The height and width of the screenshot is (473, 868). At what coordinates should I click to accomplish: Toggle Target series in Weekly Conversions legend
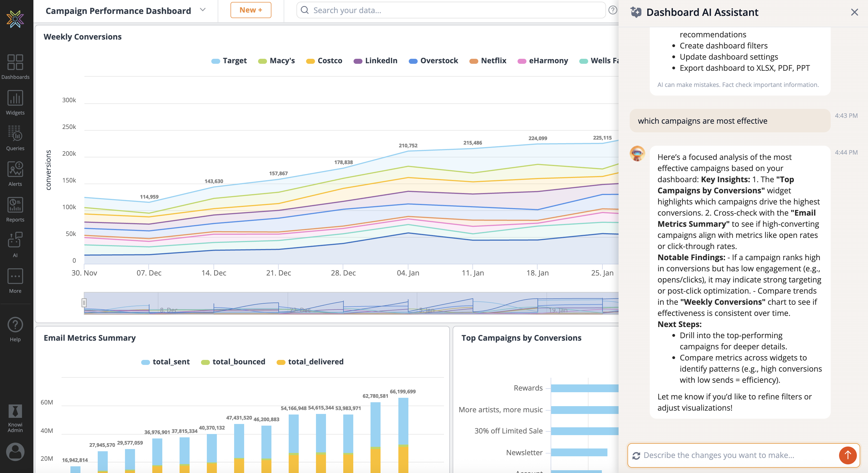click(229, 61)
